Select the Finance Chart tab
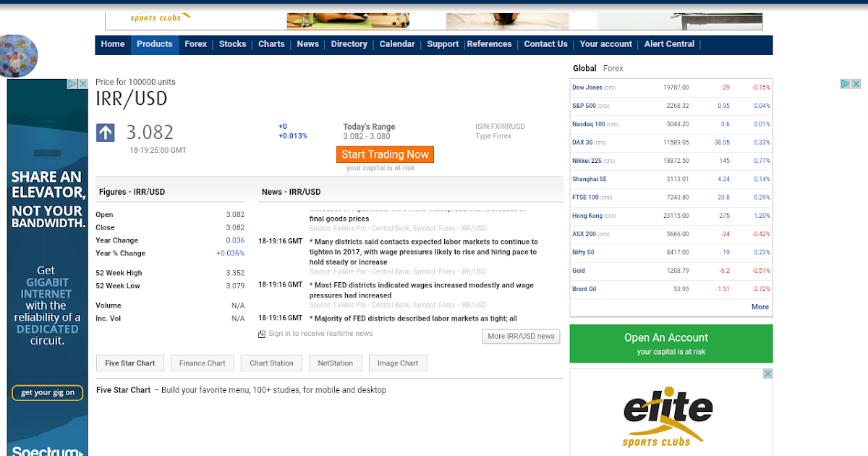The width and height of the screenshot is (868, 456). (x=203, y=363)
